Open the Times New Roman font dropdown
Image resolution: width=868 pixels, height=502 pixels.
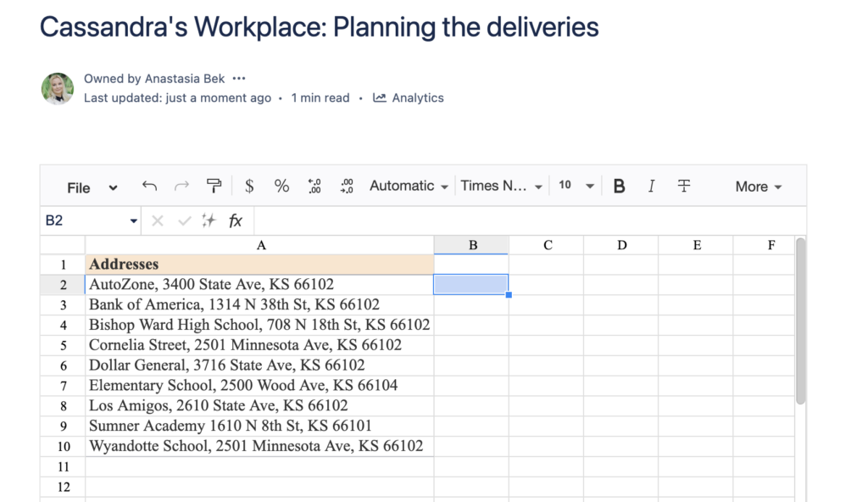pos(501,186)
